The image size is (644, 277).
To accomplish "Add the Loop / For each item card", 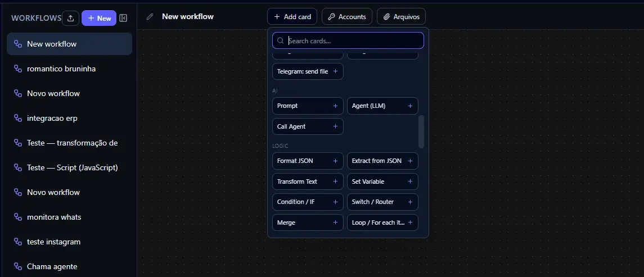I will pyautogui.click(x=382, y=222).
